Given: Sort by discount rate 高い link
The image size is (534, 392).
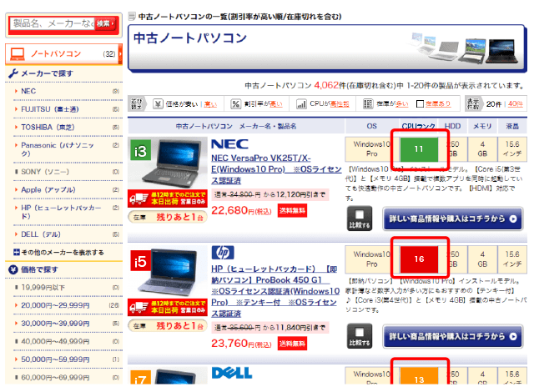Looking at the screenshot, I should tap(276, 104).
